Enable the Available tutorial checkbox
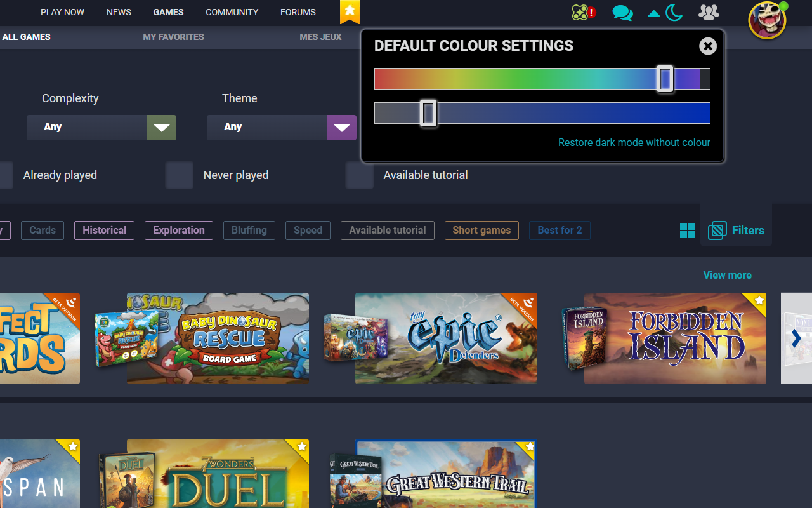The width and height of the screenshot is (812, 508). (x=359, y=175)
